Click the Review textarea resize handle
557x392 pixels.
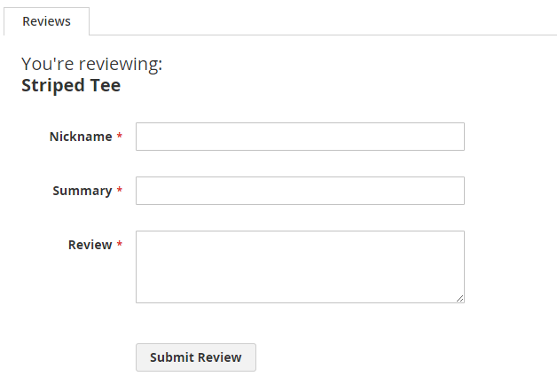tap(459, 298)
